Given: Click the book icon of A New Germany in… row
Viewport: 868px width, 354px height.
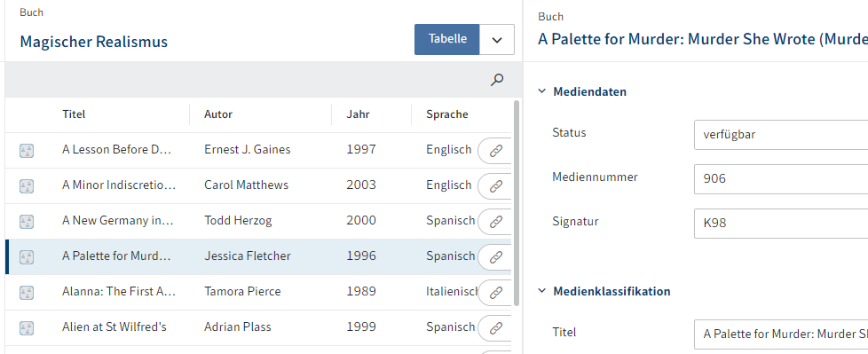Looking at the screenshot, I should 27,221.
